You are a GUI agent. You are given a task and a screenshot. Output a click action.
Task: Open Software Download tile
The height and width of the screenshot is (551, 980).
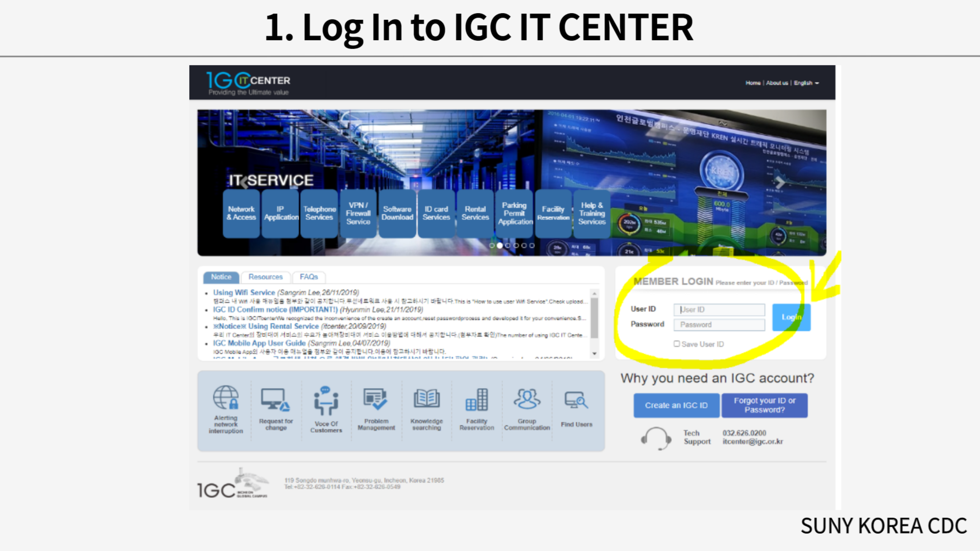[x=397, y=213]
